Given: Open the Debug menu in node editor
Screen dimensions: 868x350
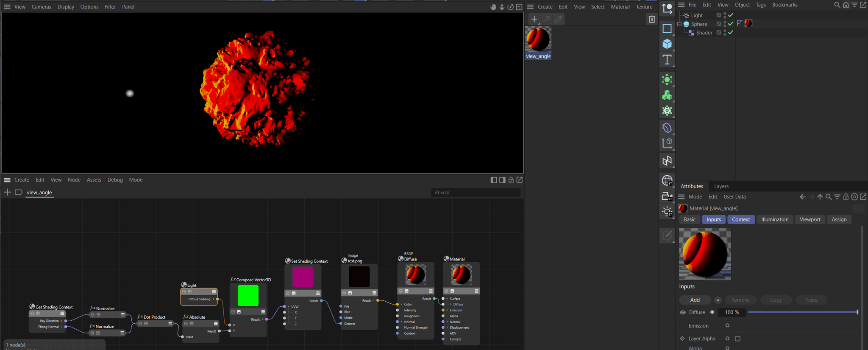Looking at the screenshot, I should pyautogui.click(x=115, y=180).
